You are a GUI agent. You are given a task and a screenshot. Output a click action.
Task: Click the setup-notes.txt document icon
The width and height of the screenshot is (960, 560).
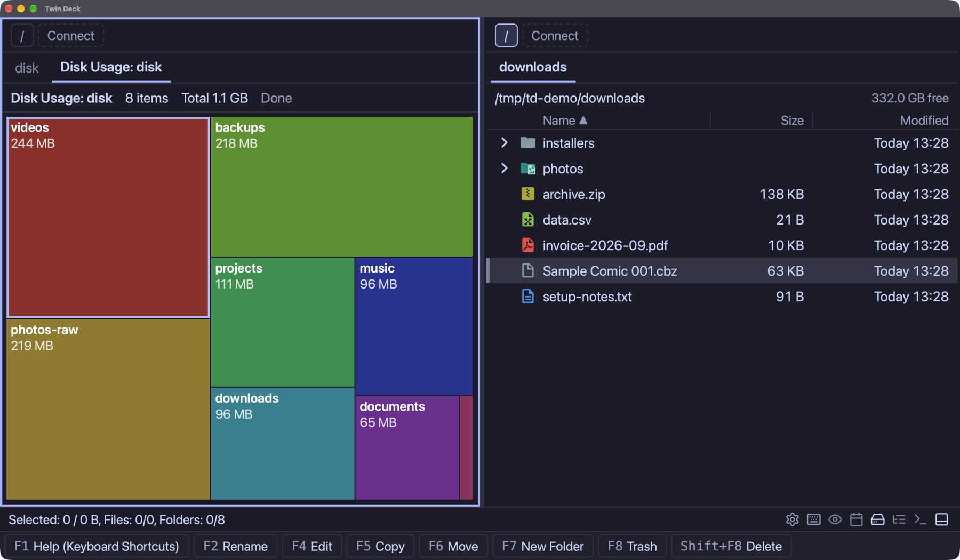coord(527,297)
